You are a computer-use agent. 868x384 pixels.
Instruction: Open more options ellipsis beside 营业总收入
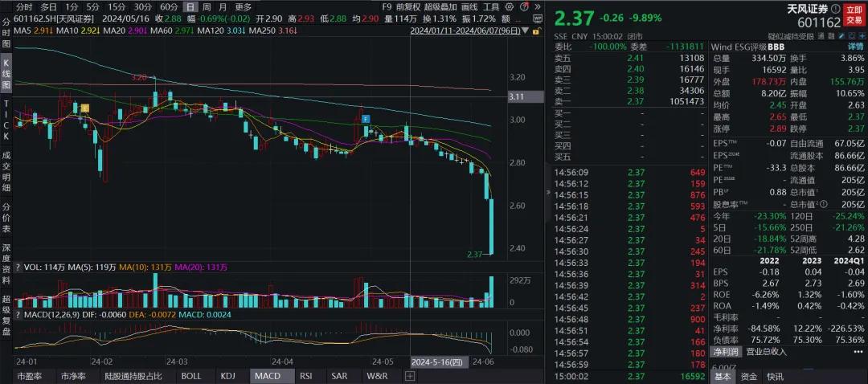pyautogui.click(x=860, y=351)
